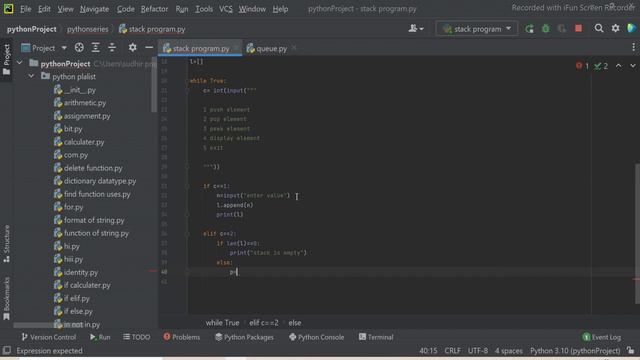Viewport: 640px width, 360px height.
Task: Open the Project view dropdown
Action: tap(44, 48)
